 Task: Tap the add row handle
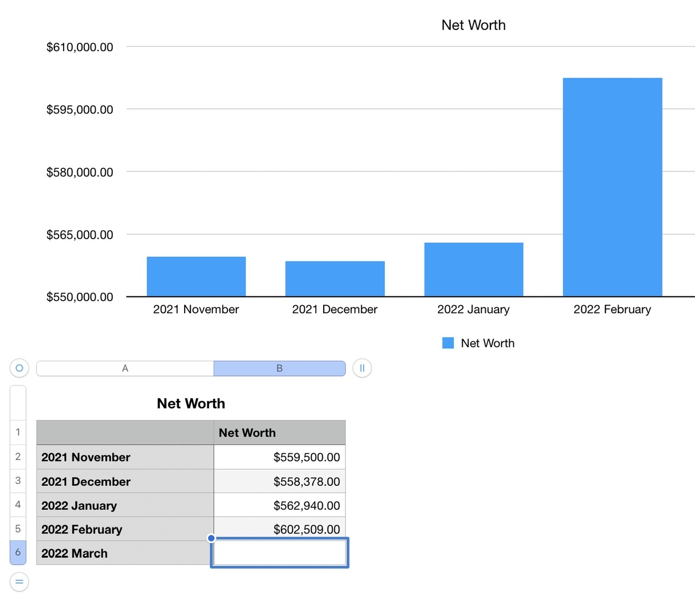[19, 582]
